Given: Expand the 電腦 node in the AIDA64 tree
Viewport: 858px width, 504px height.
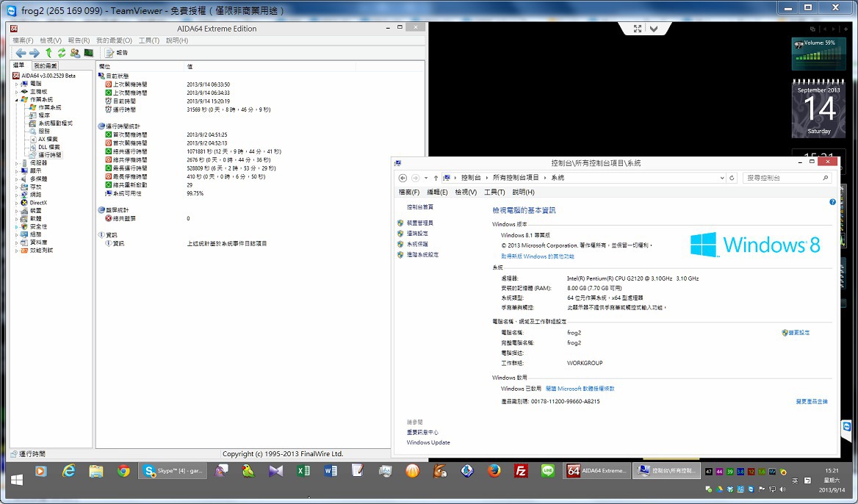Looking at the screenshot, I should coord(16,84).
